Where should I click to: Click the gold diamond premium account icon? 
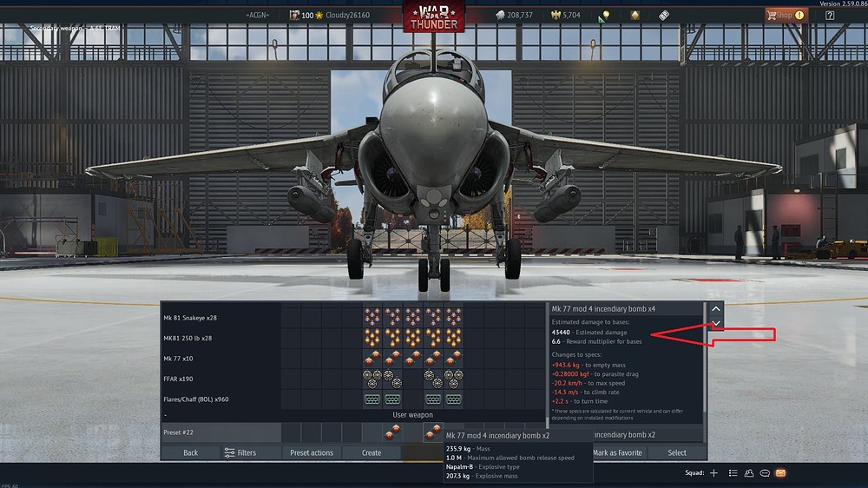(x=635, y=16)
